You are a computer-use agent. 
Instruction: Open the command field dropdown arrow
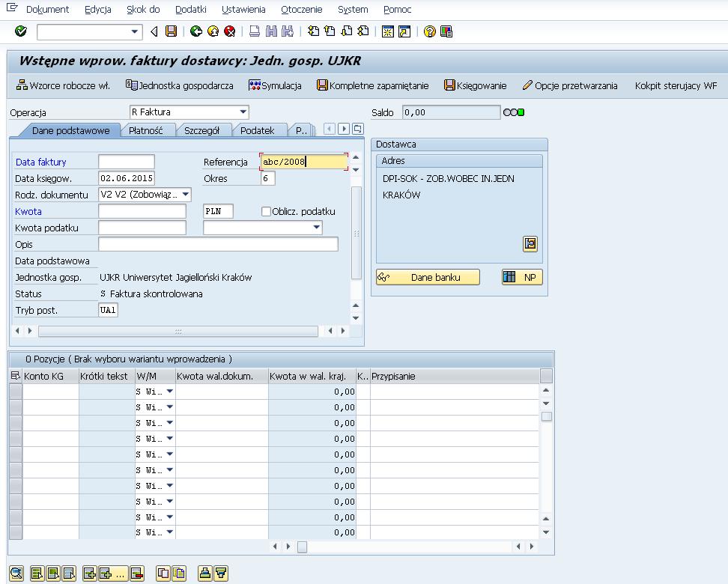pos(134,31)
